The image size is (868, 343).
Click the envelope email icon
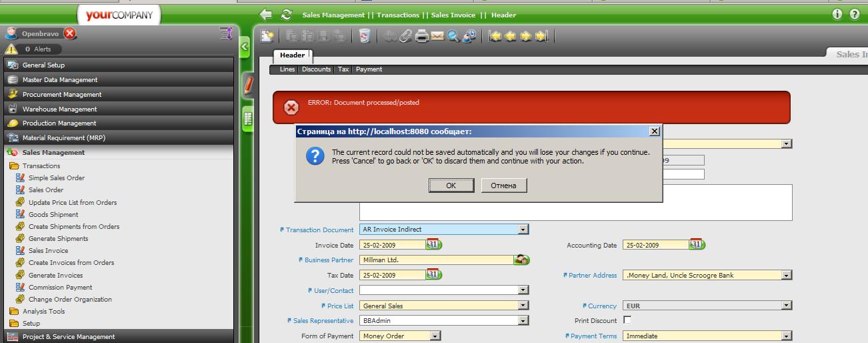click(x=437, y=36)
